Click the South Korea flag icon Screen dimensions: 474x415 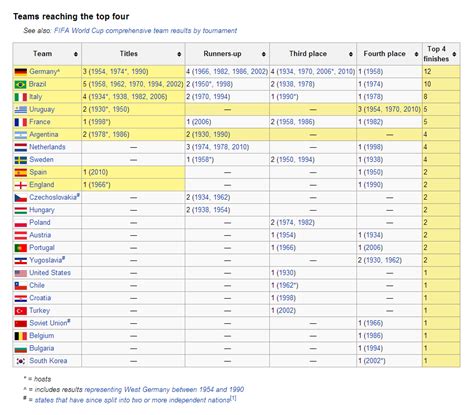(21, 361)
